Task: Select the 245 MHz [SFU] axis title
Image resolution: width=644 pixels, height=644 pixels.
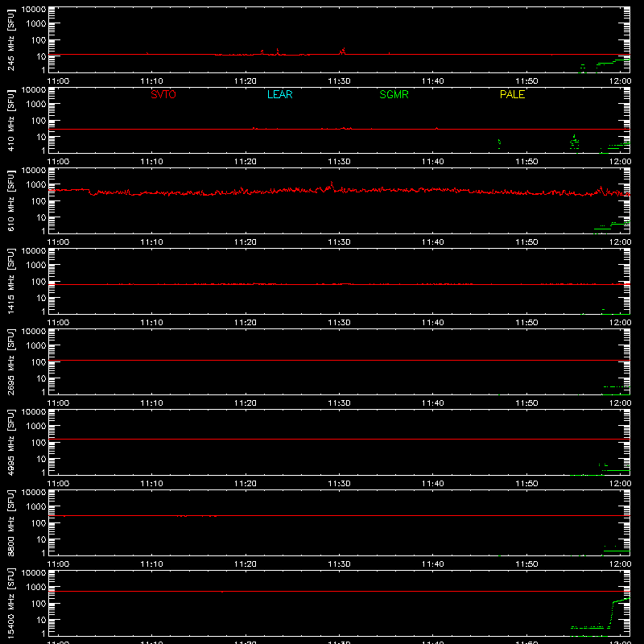Action: pyautogui.click(x=11, y=39)
